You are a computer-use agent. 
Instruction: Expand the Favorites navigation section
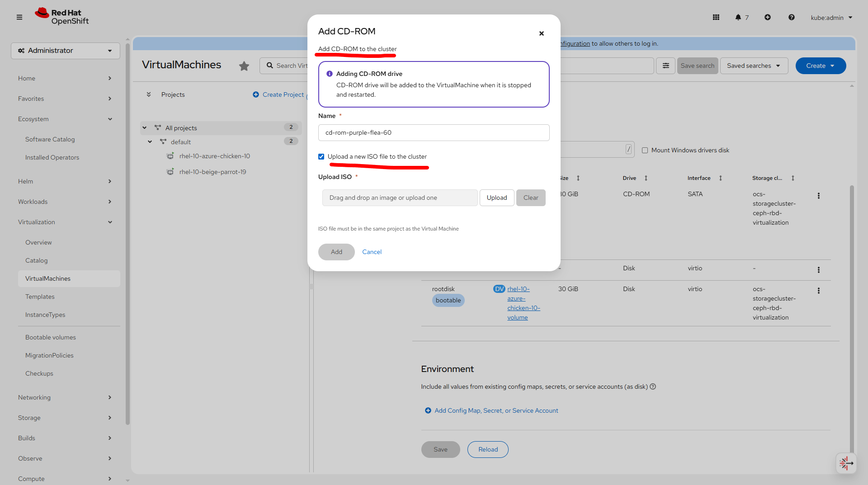(x=66, y=99)
